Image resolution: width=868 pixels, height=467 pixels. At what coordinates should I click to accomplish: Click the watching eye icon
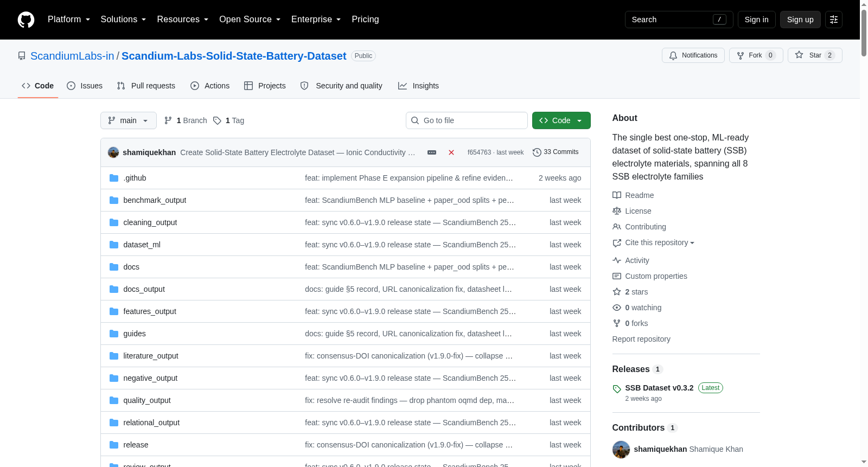pos(617,308)
